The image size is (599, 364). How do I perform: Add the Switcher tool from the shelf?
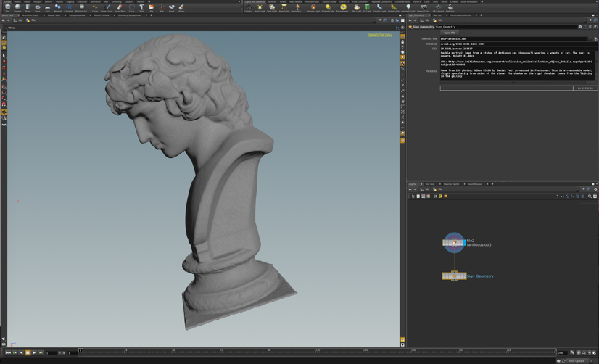[x=450, y=8]
